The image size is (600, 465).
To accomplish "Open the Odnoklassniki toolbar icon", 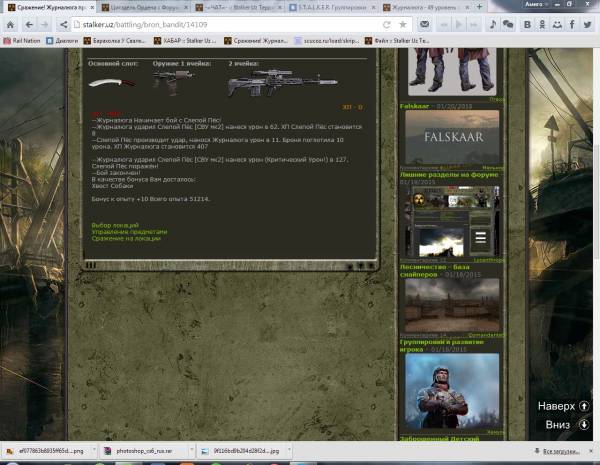I will click(x=542, y=25).
